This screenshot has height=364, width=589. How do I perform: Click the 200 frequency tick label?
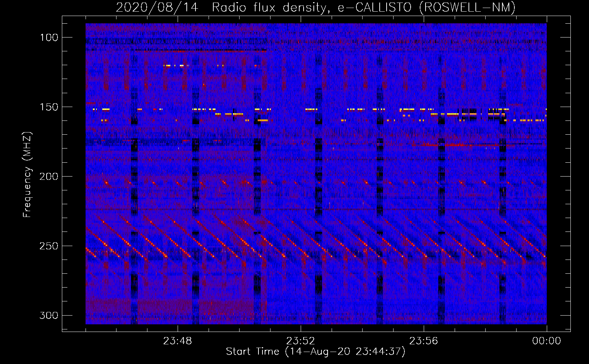(x=49, y=177)
